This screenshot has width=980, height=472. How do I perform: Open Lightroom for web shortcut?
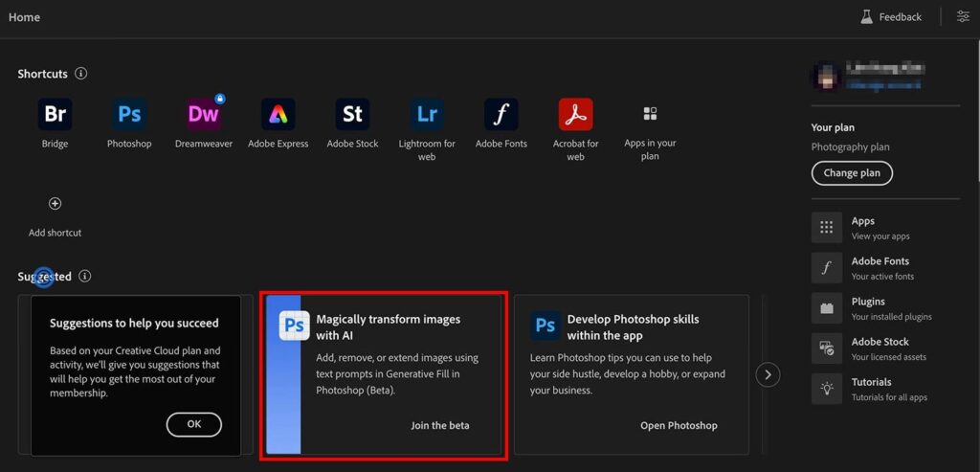pos(427,115)
